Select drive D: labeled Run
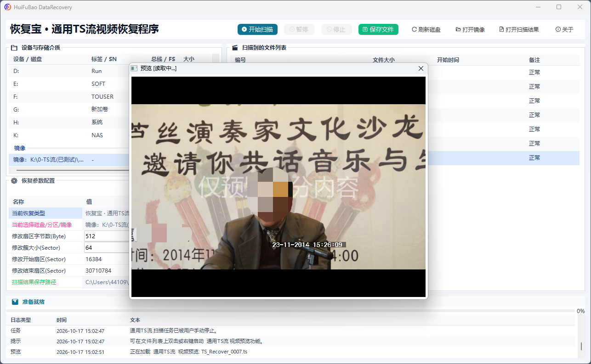The height and width of the screenshot is (364, 591). pos(69,71)
